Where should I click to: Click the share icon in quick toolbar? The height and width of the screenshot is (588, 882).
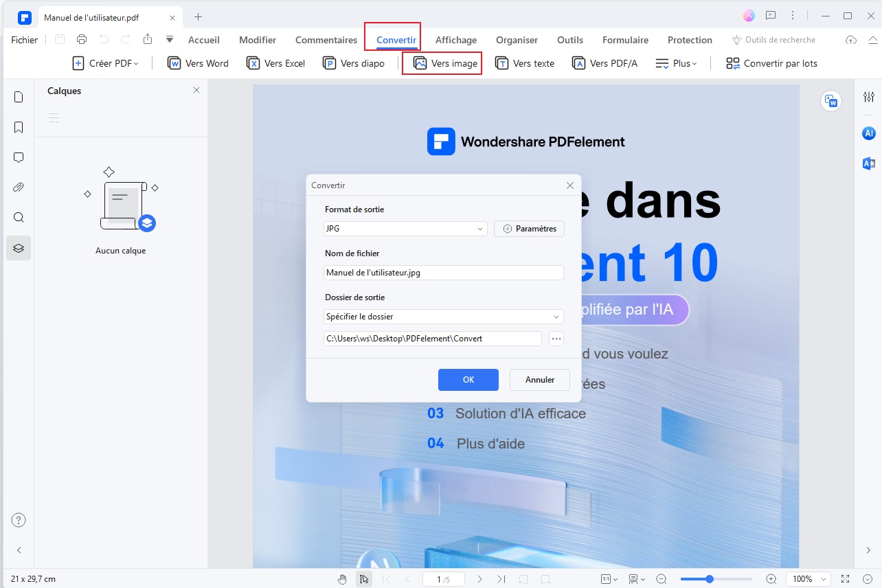click(x=148, y=40)
